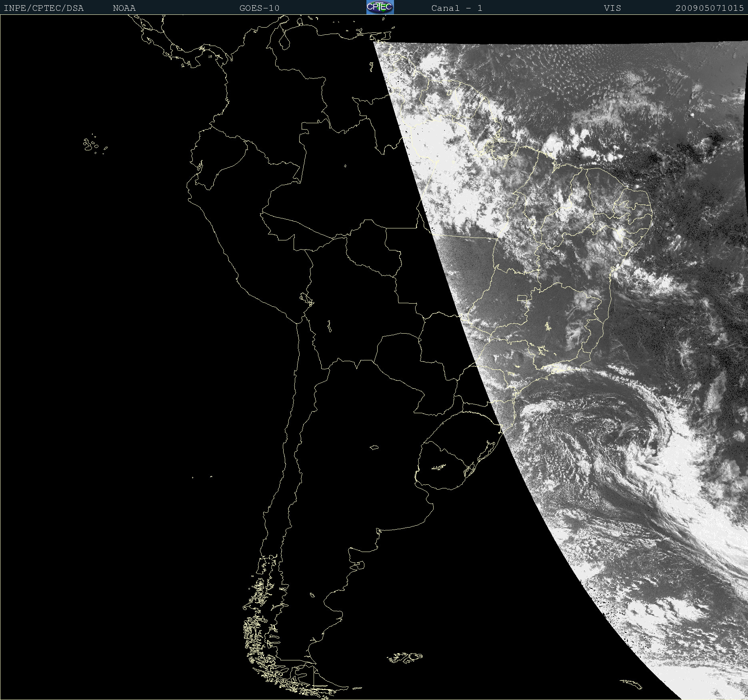Select the GOES-10 satellite label
Screen dimensions: 748x700
[259, 8]
